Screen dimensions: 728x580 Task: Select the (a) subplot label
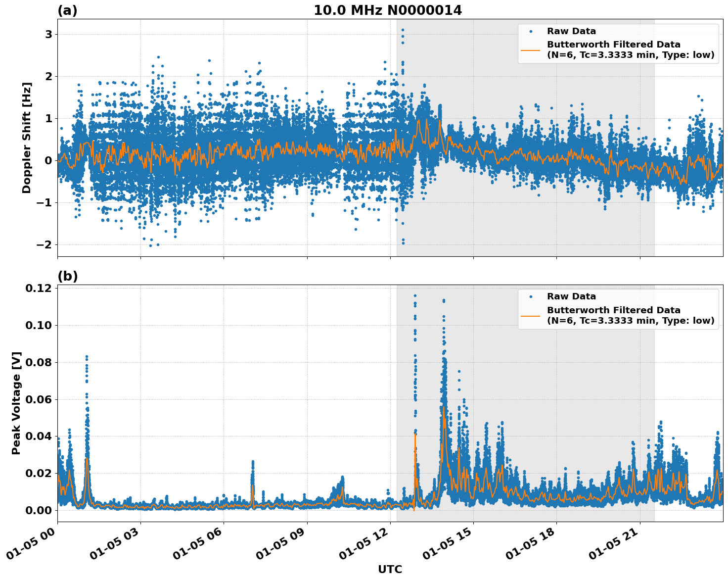(68, 9)
